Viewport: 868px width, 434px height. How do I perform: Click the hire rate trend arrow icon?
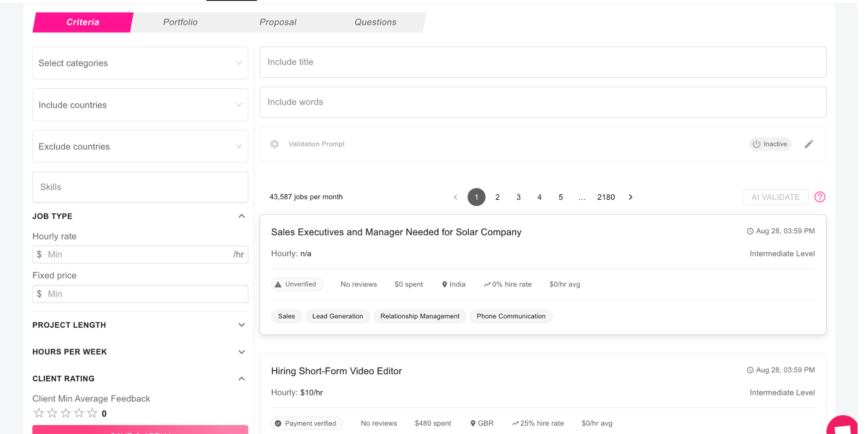coord(487,284)
